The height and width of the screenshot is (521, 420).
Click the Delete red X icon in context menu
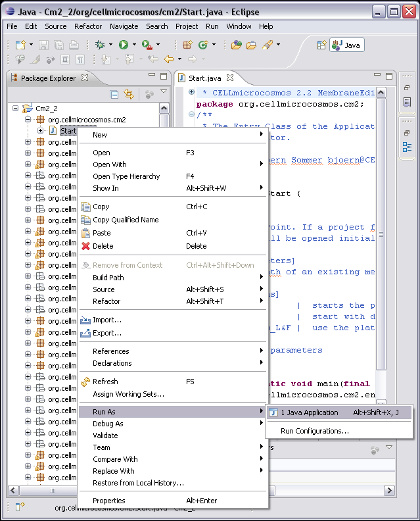(x=85, y=246)
